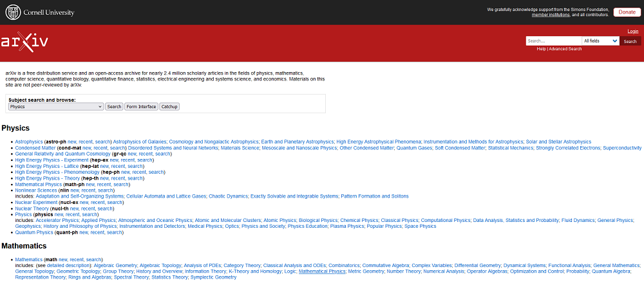Open Computational Physics link

tap(446, 220)
